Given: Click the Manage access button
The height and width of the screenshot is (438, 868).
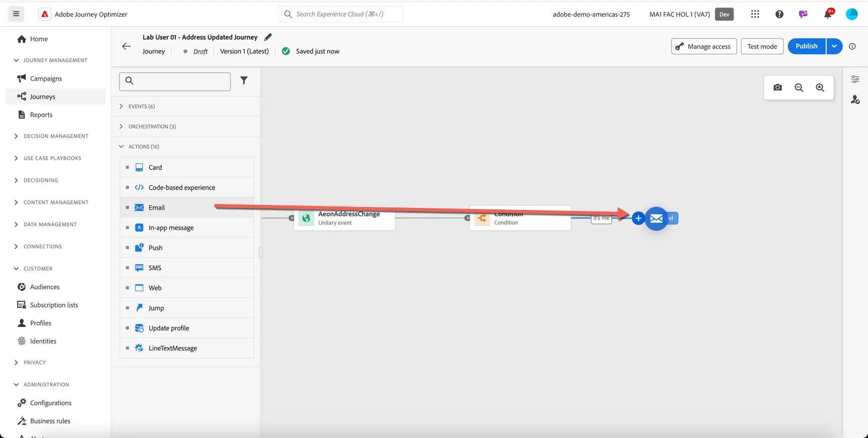Looking at the screenshot, I should coord(704,46).
